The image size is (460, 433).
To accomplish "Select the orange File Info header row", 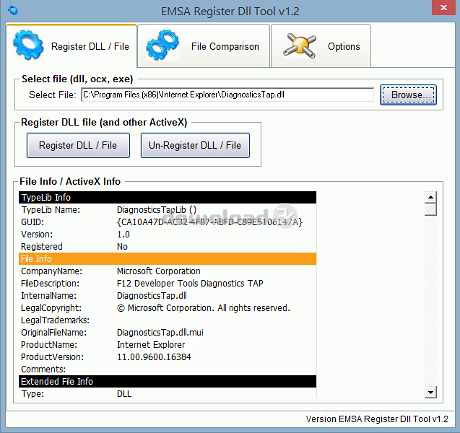I will coord(167,259).
